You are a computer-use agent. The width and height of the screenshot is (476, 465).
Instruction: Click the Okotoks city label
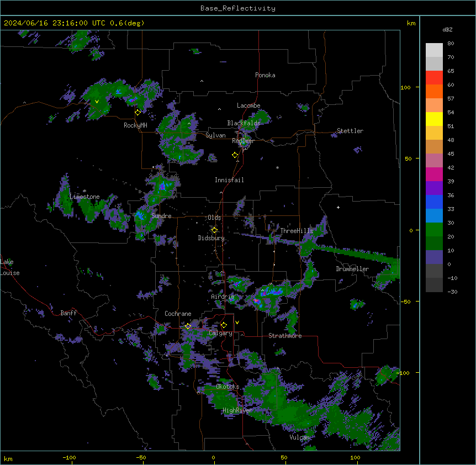(x=228, y=387)
